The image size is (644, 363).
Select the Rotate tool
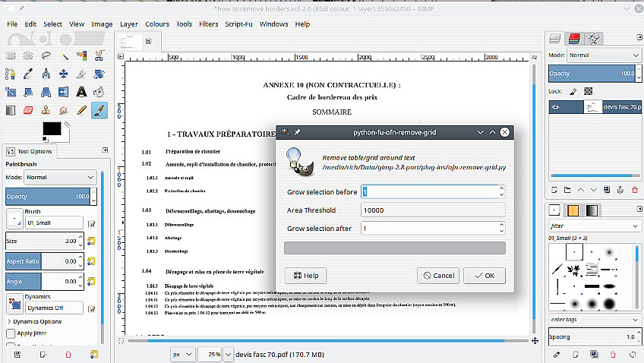point(99,74)
